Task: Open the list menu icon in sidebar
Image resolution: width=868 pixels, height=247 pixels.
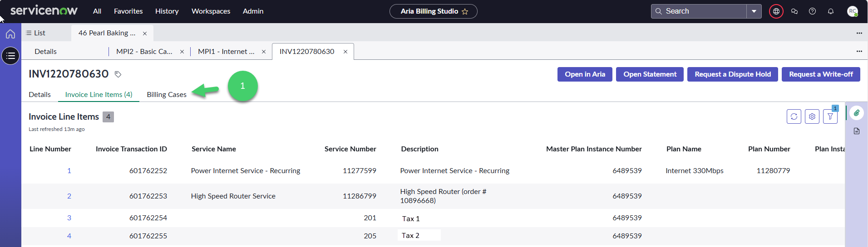Action: coord(10,56)
